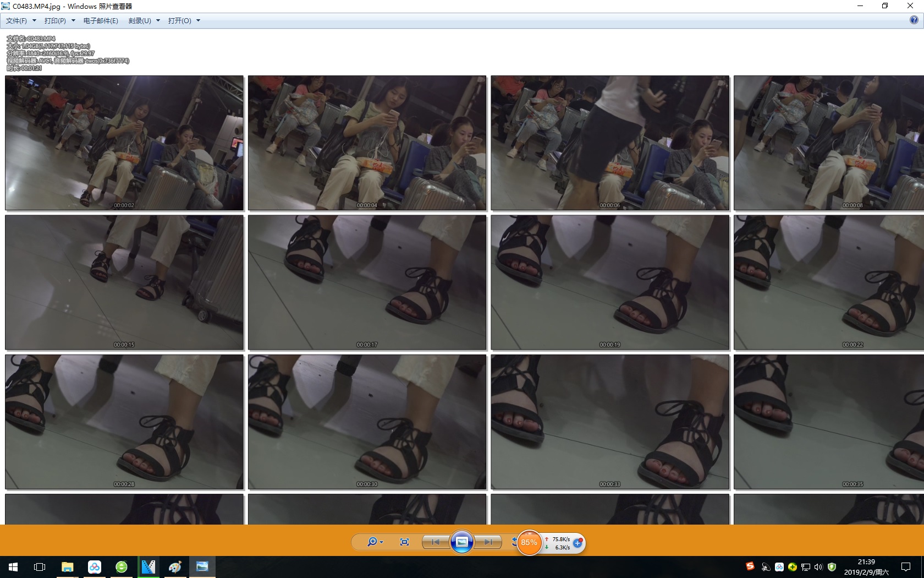Switch to Photo Viewer taskbar icon
This screenshot has height=578, width=924.
202,567
